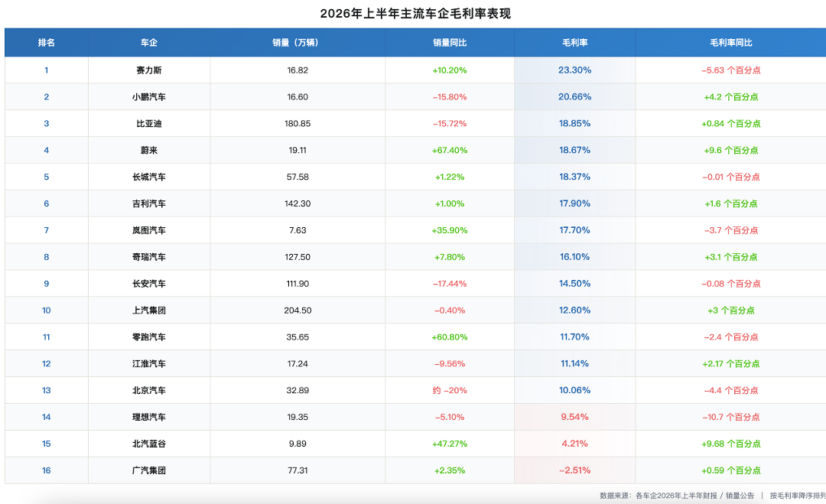
Task: Click the 销量（万辆） column header
Action: [x=298, y=43]
